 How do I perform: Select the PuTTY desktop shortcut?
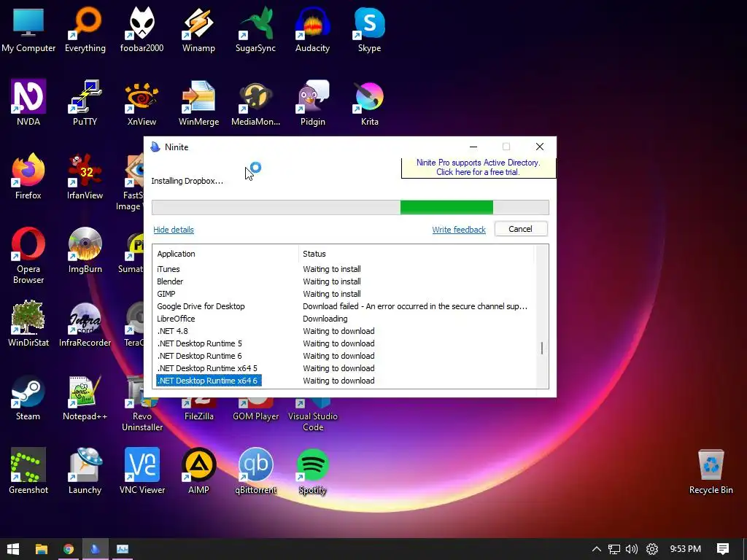point(85,103)
